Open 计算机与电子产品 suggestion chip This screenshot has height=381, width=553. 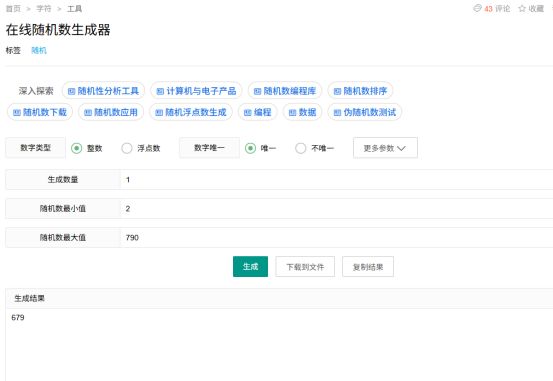pos(196,91)
